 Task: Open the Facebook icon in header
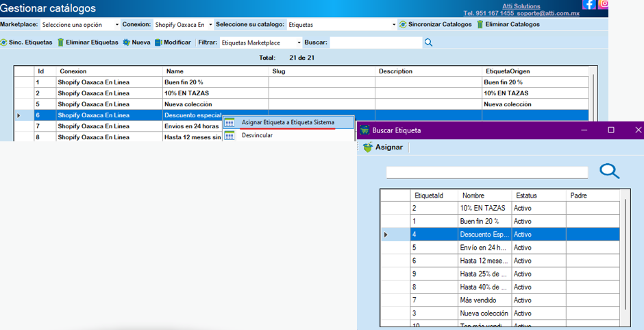coord(589,4)
